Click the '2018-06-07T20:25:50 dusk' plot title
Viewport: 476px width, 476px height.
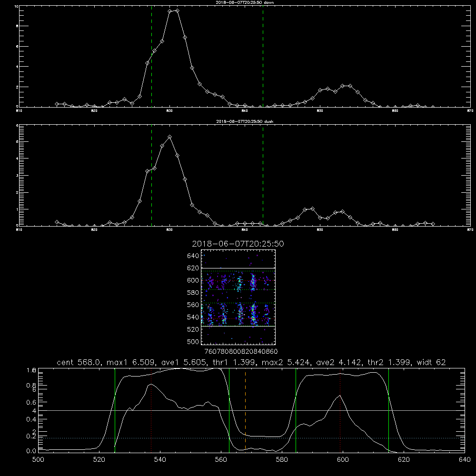[245, 121]
